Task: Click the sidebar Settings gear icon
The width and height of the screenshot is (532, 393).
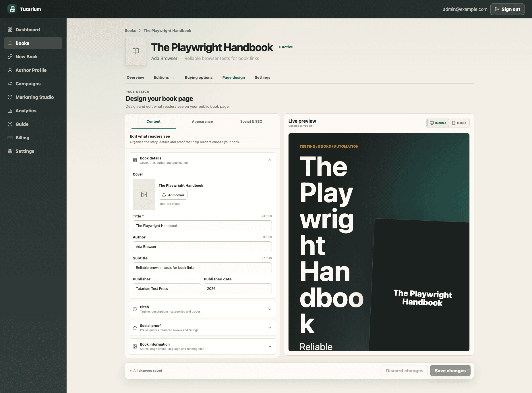Action: (x=10, y=151)
